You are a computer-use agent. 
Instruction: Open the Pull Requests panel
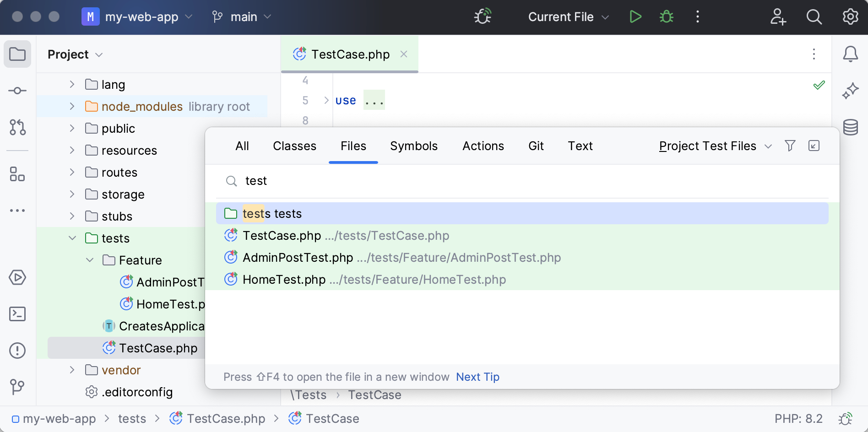click(x=17, y=128)
